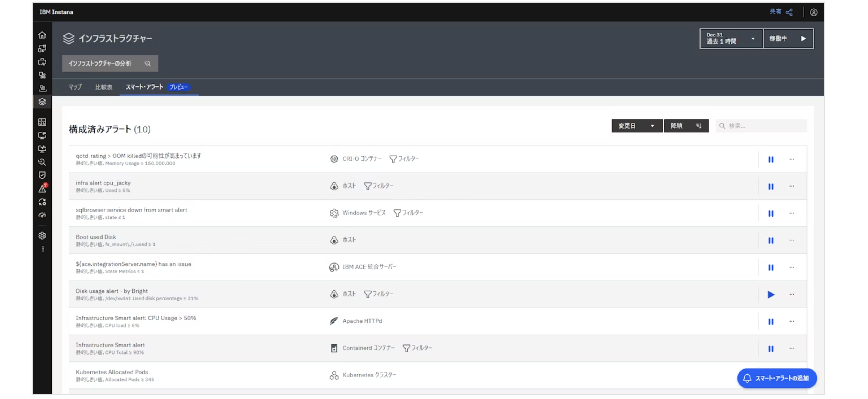Click the sidebar three-dot more icon
Viewport: 868px width, 399px height.
pos(43,249)
